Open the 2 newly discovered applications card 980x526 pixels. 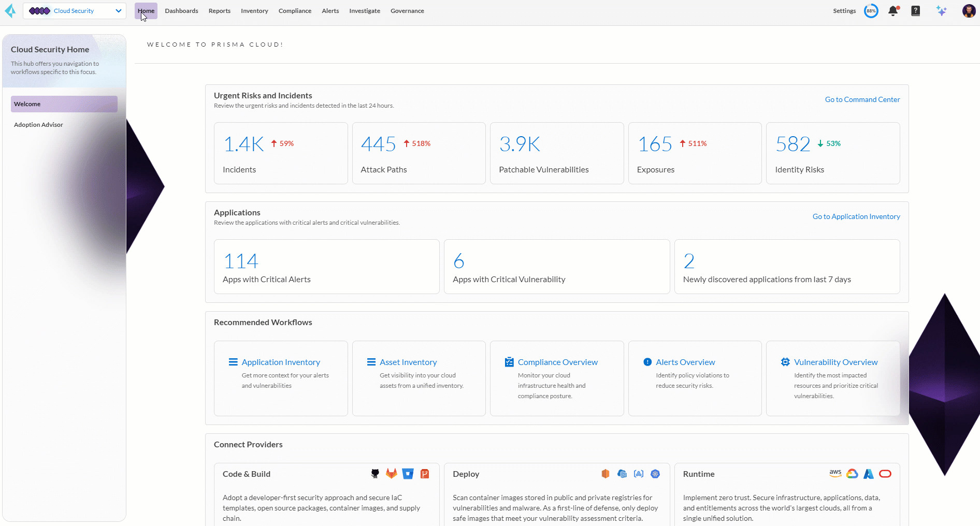point(787,267)
